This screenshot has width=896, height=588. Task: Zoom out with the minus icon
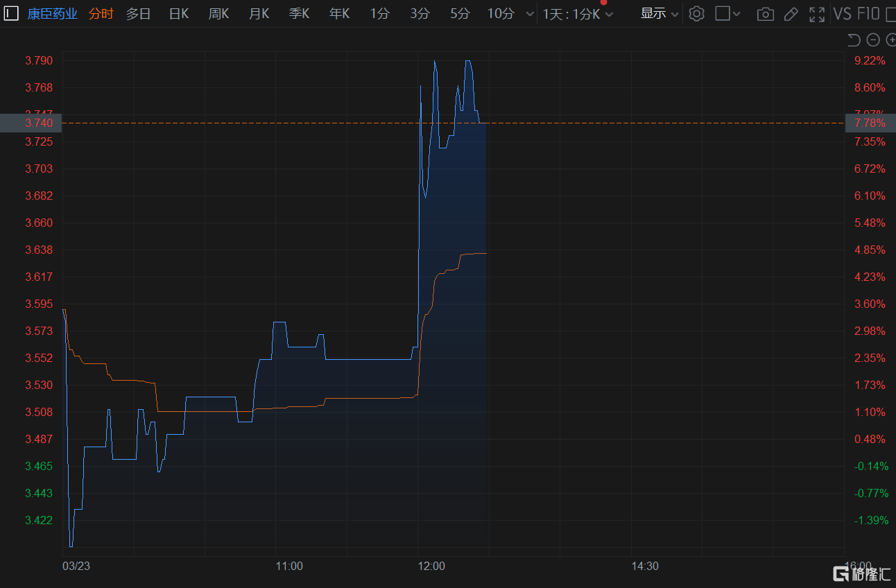[x=873, y=40]
